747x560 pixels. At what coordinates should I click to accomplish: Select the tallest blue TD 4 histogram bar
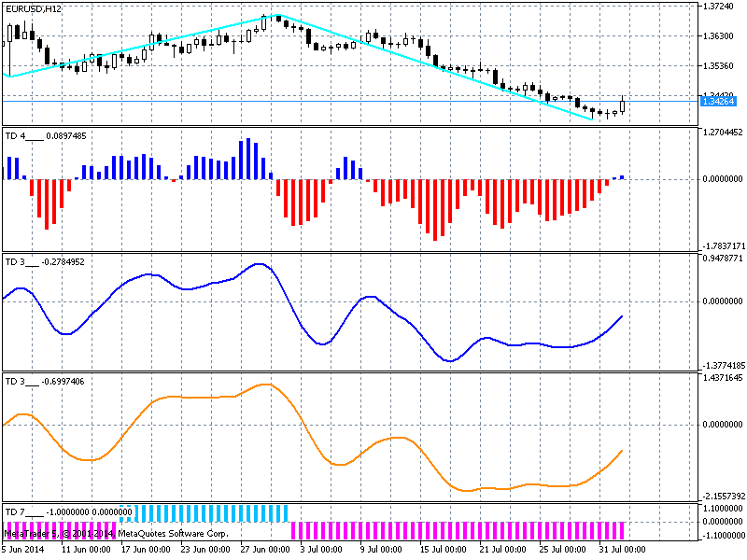coord(248,159)
